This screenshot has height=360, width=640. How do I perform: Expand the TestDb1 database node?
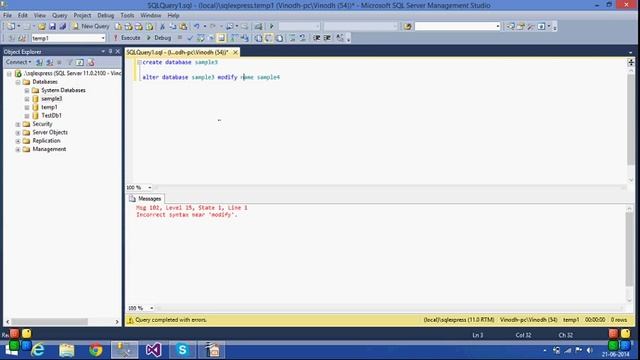[x=27, y=116]
